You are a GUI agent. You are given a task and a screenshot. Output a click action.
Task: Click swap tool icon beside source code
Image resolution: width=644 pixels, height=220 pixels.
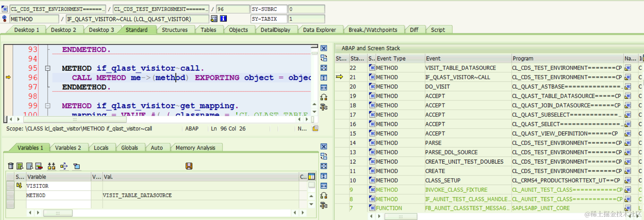pyautogui.click(x=324, y=107)
